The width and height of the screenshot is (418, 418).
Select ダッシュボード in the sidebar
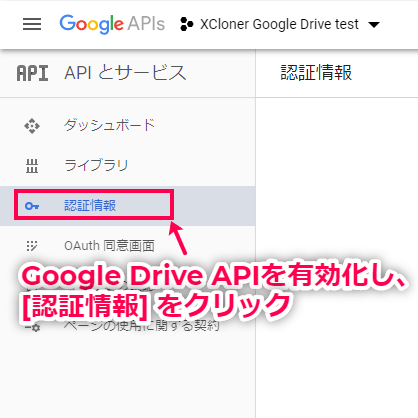tap(109, 125)
